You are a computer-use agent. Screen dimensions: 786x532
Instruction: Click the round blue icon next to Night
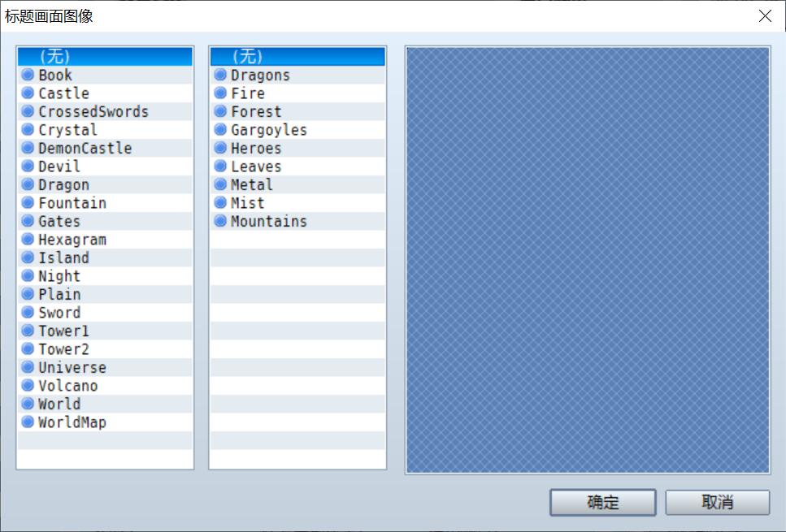click(28, 275)
